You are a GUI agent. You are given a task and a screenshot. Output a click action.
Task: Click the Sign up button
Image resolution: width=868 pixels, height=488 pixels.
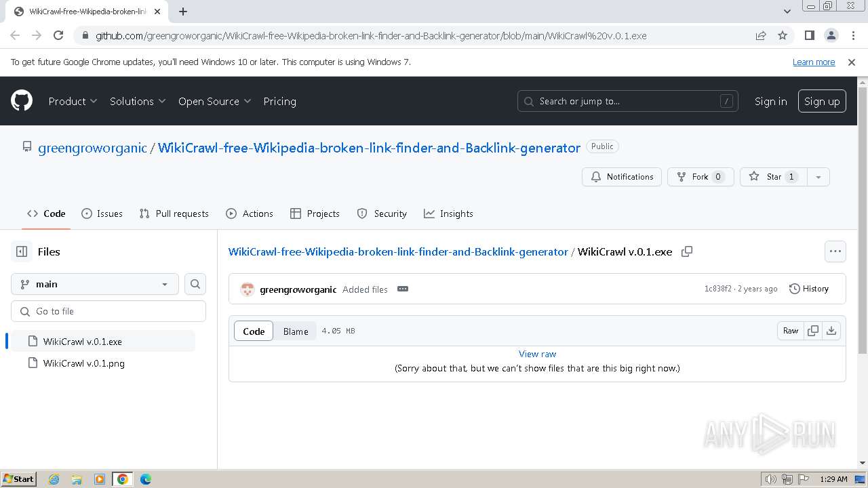click(x=822, y=101)
